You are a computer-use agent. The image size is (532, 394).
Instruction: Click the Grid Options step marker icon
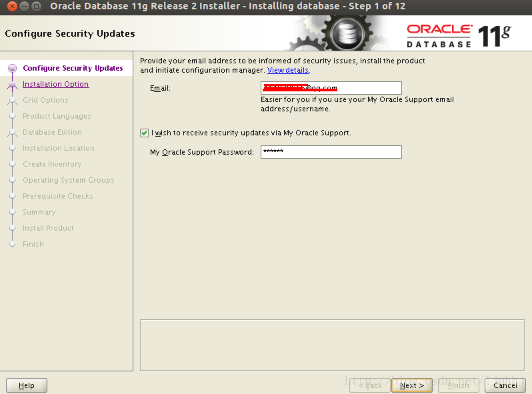tap(12, 101)
